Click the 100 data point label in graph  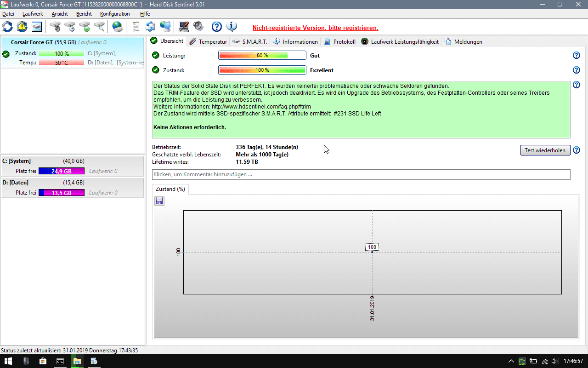[x=372, y=247]
